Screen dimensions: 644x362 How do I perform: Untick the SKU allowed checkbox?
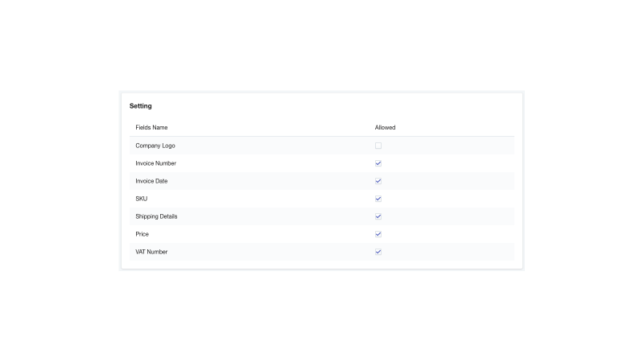pos(378,199)
